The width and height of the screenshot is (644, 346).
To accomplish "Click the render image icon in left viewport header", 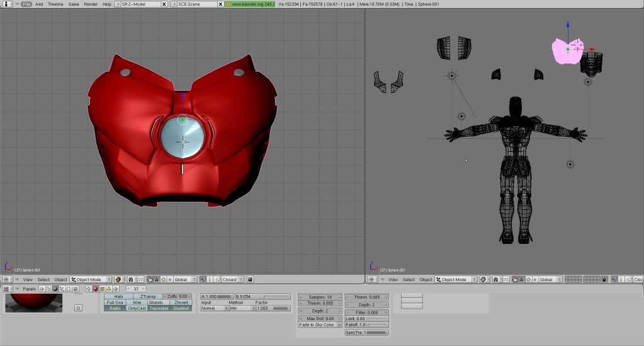I will tap(250, 279).
